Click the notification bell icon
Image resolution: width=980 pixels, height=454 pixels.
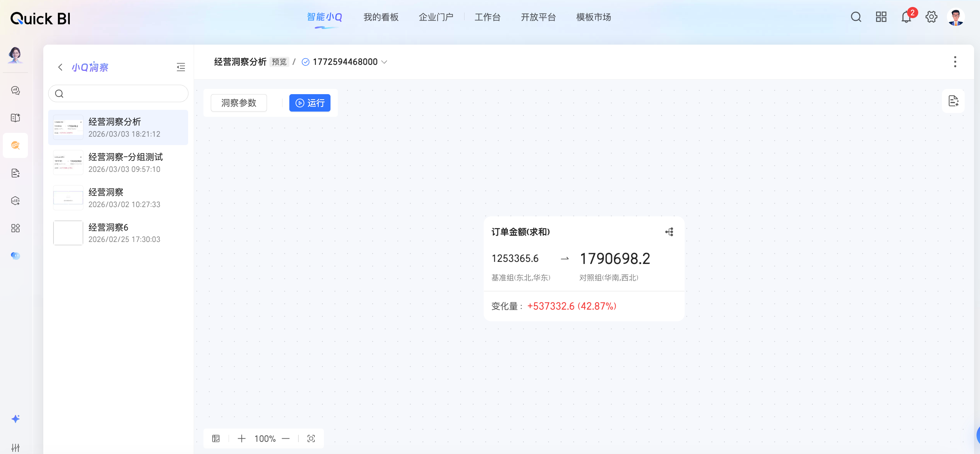(x=906, y=17)
